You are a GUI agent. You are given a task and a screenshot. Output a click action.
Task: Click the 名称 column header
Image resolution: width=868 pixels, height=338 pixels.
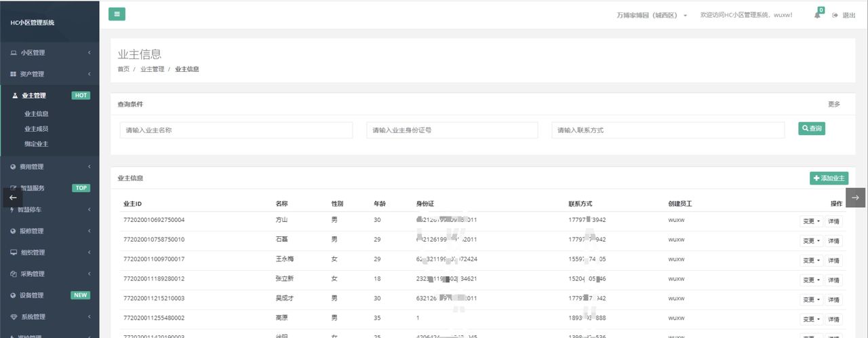pos(282,204)
